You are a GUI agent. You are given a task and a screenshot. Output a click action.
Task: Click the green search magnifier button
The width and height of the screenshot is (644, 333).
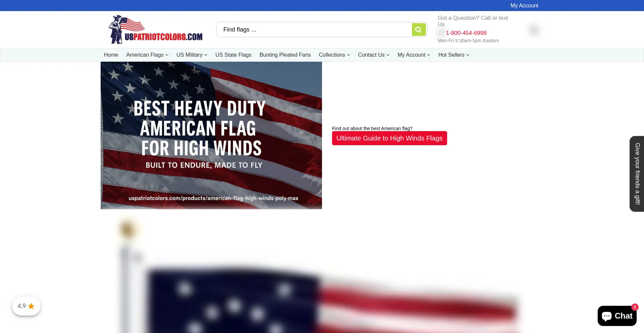pyautogui.click(x=419, y=30)
